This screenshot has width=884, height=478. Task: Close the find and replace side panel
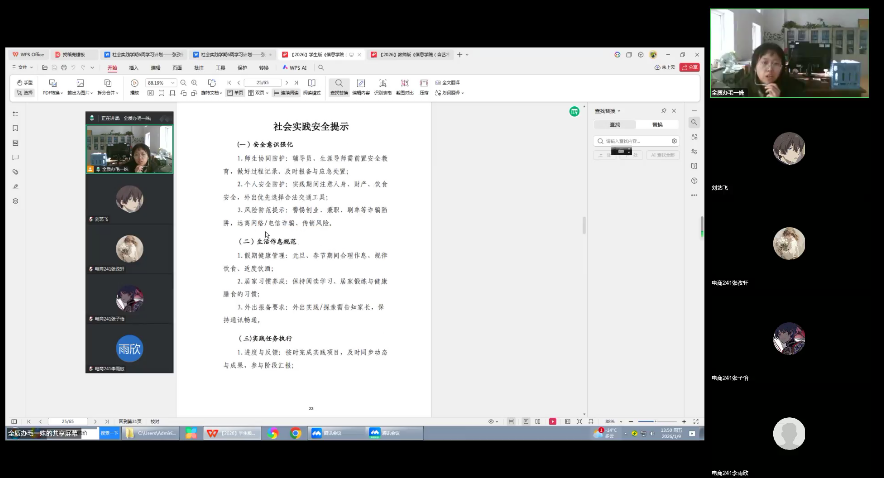coord(674,110)
